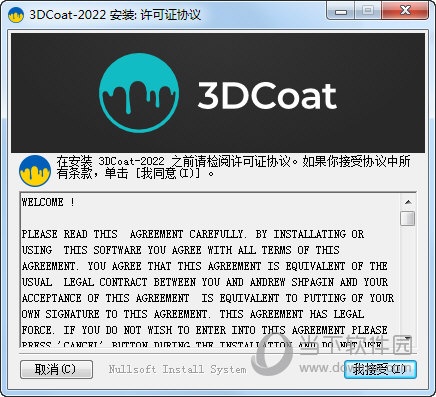The width and height of the screenshot is (436, 397).
Task: Click the line starting 'FORCE. IF YOU DO NOT'
Action: (x=205, y=330)
